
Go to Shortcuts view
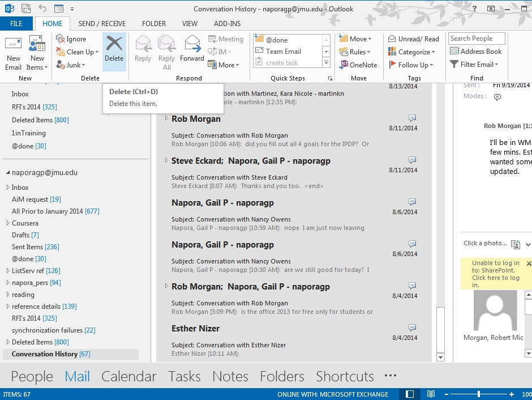(x=345, y=376)
